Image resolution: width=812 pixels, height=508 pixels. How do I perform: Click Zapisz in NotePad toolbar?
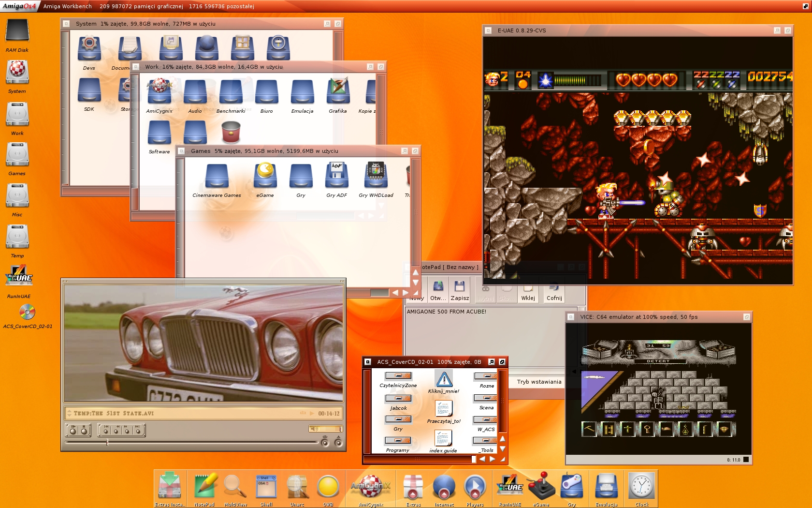(x=460, y=290)
